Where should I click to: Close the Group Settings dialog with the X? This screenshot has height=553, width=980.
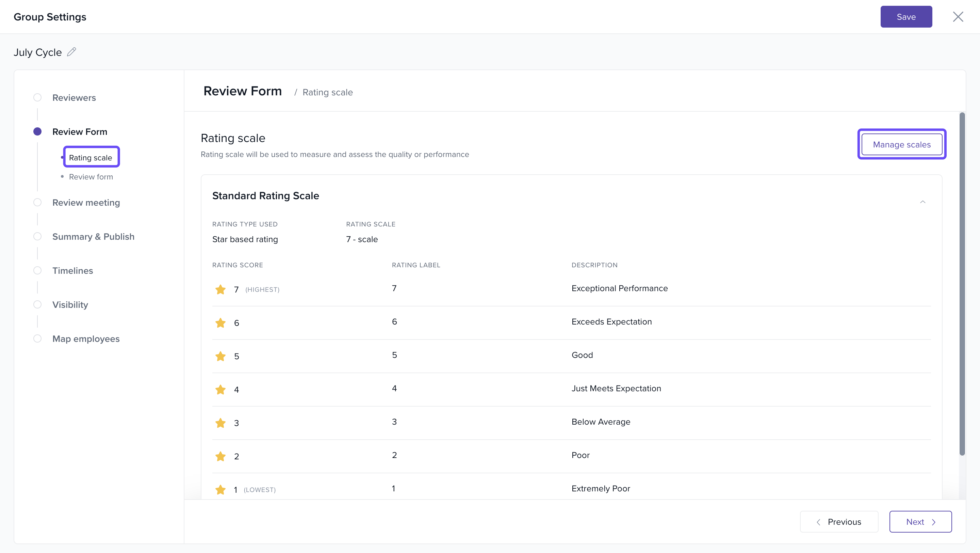pos(958,17)
